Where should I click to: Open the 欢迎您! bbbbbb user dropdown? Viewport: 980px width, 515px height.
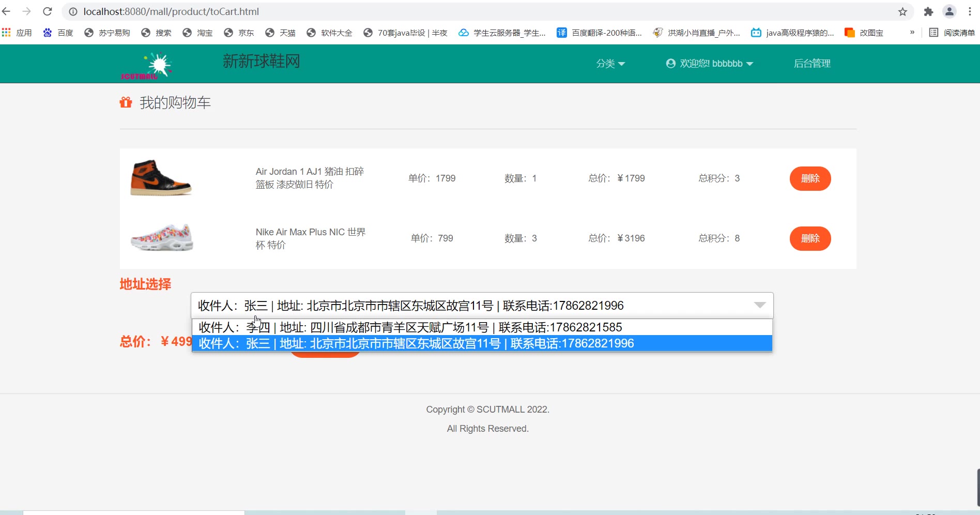tap(709, 64)
